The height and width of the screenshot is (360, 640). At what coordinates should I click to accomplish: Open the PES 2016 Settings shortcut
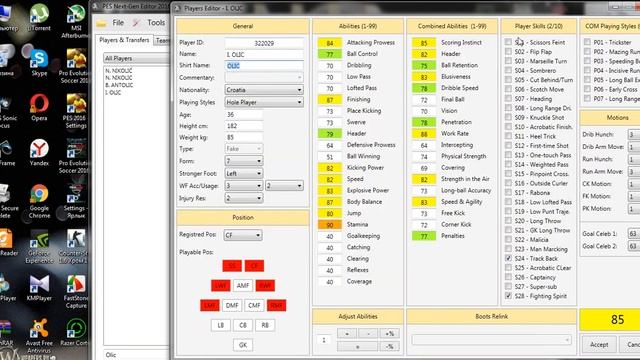(76, 111)
